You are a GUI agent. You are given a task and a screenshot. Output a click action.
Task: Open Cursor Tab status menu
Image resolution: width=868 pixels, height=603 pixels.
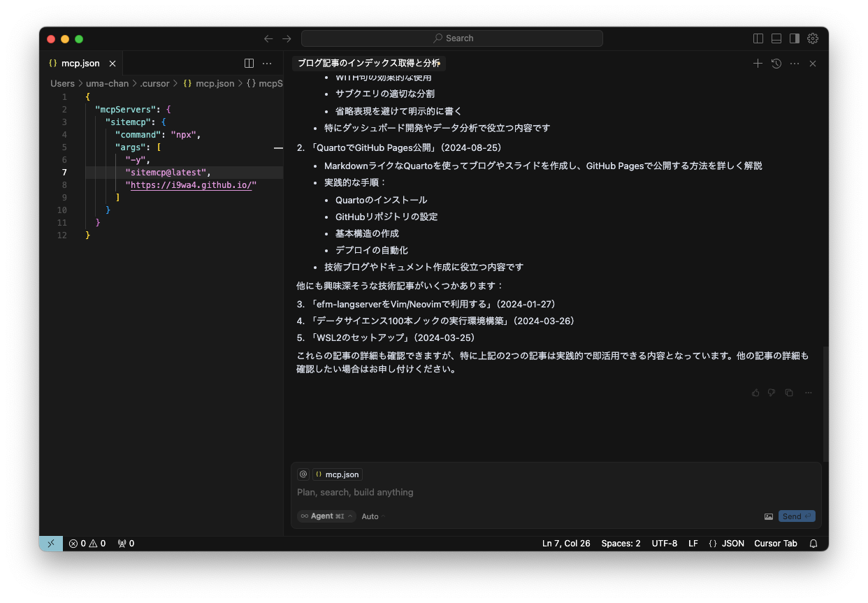tap(776, 544)
